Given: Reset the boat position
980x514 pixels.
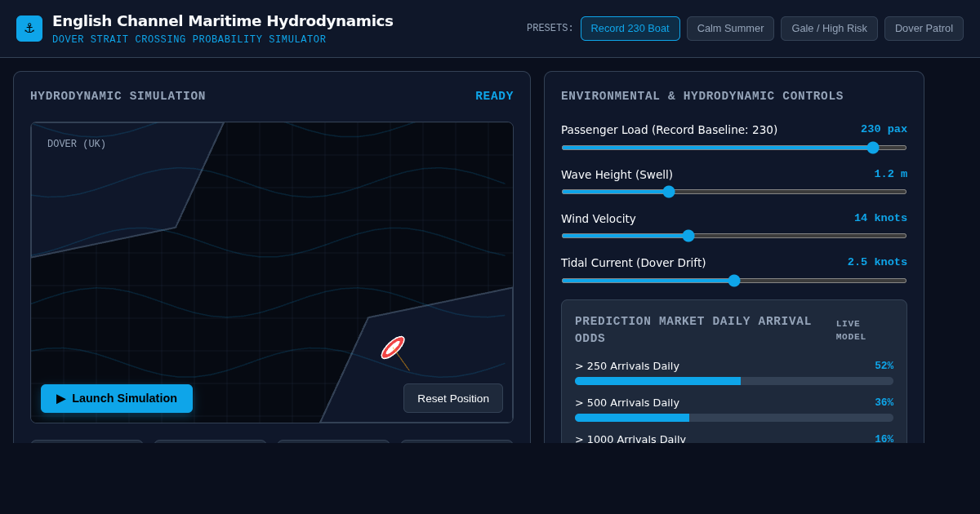Looking at the screenshot, I should click(x=453, y=398).
